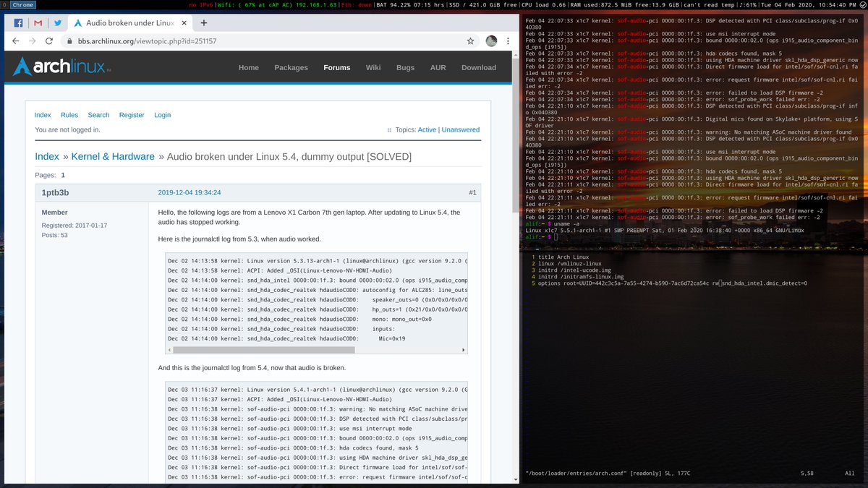Click the 'Audio broken under Linux 5.4' title
Image resolution: width=868 pixels, height=488 pixels.
click(x=290, y=156)
